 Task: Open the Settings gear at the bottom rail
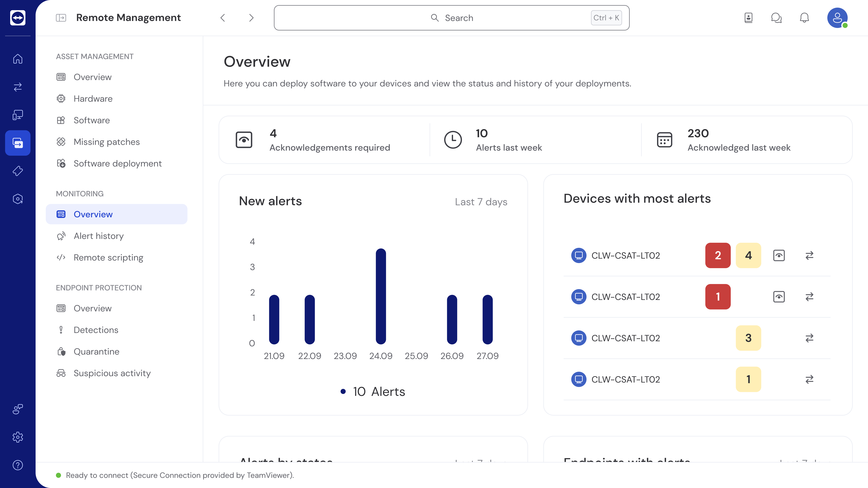[x=18, y=437]
